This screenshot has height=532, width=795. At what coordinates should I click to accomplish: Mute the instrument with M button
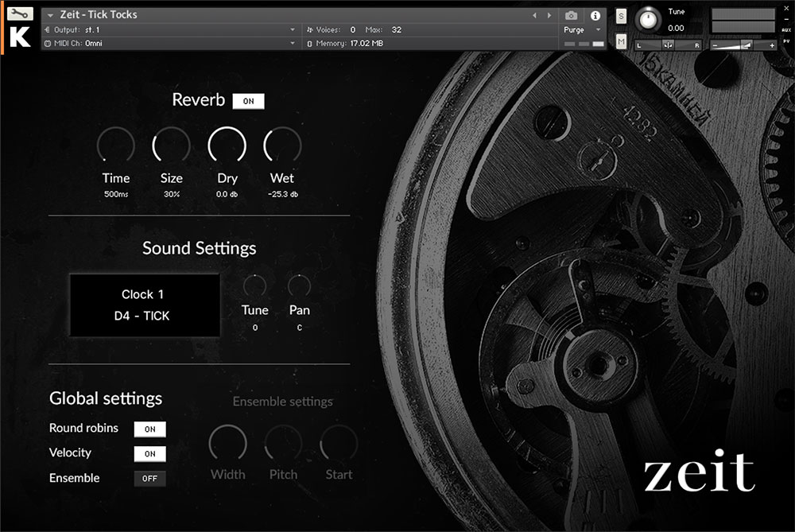(621, 41)
